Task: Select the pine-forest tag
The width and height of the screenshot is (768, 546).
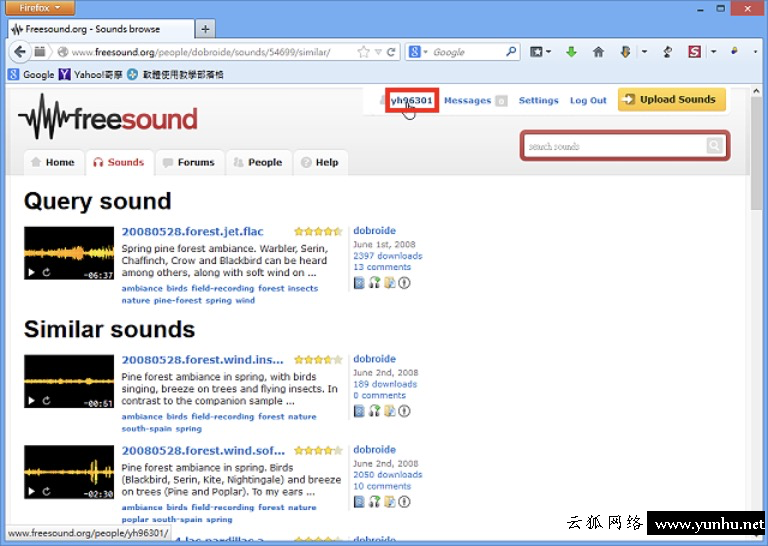Action: pos(178,300)
